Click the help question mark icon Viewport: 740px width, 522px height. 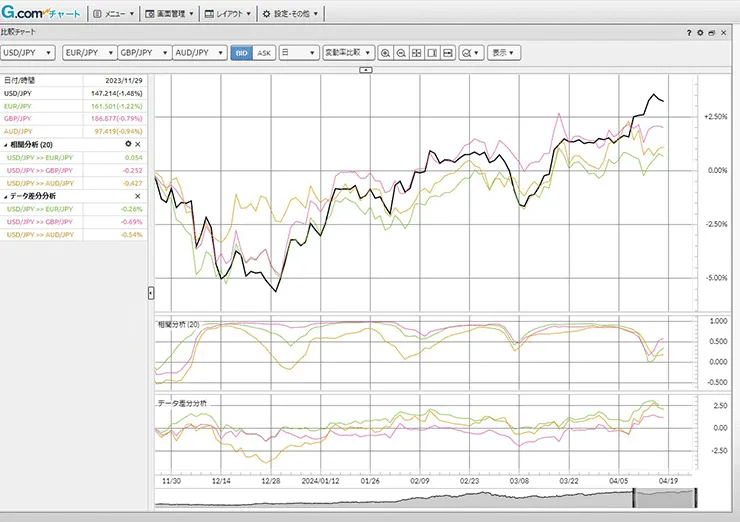pos(690,32)
